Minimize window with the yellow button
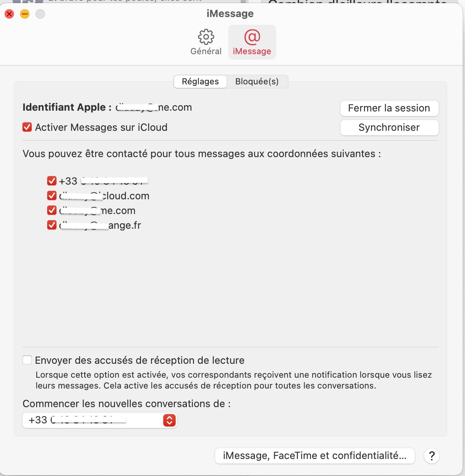 pos(25,14)
